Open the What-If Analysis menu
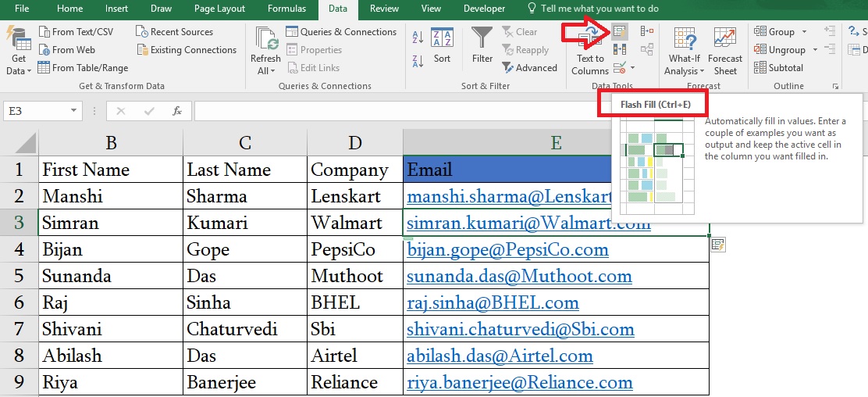The width and height of the screenshot is (868, 397). (x=685, y=52)
